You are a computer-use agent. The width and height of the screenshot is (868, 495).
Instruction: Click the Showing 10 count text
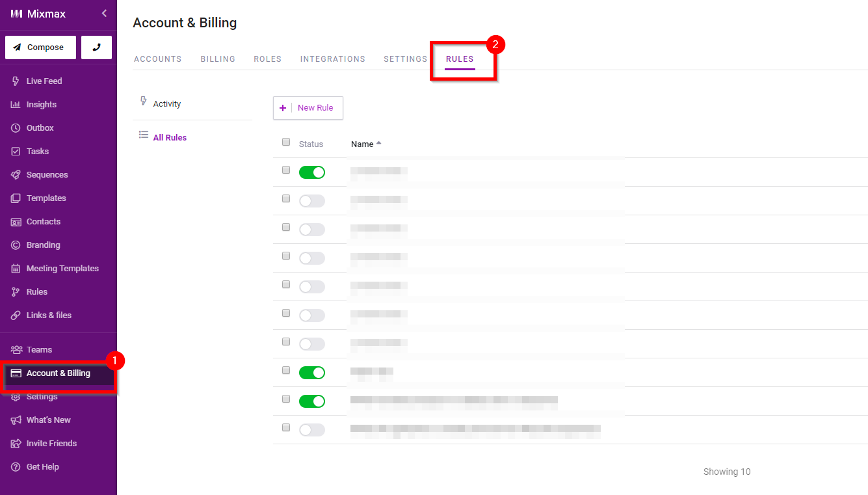pos(727,472)
